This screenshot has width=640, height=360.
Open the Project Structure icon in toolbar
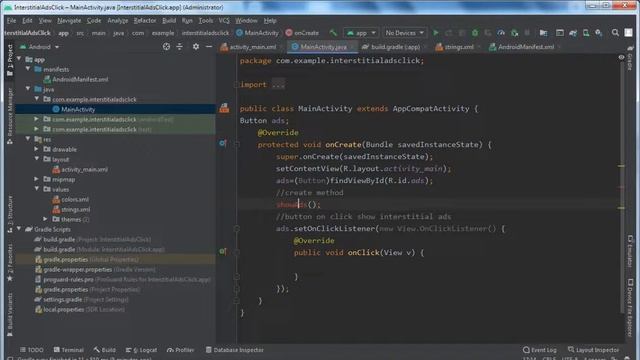(x=543, y=33)
